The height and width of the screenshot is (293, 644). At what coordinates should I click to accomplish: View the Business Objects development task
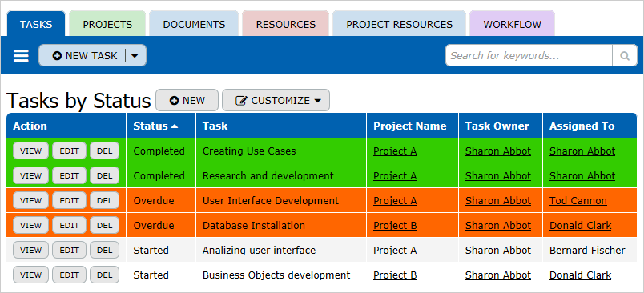point(30,275)
